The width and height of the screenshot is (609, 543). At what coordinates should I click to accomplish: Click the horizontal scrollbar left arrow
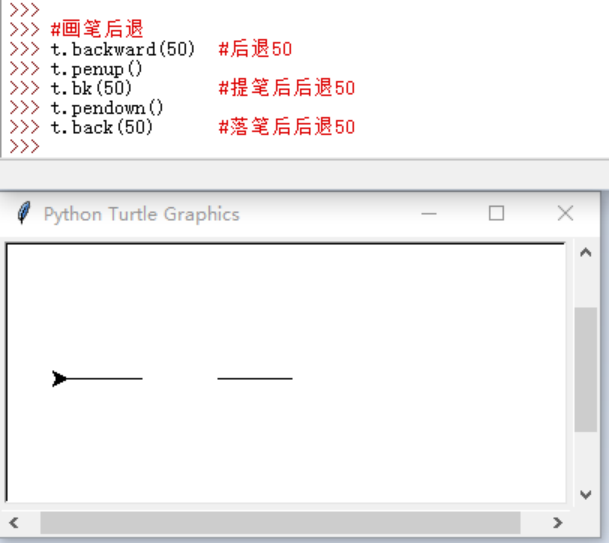click(14, 522)
